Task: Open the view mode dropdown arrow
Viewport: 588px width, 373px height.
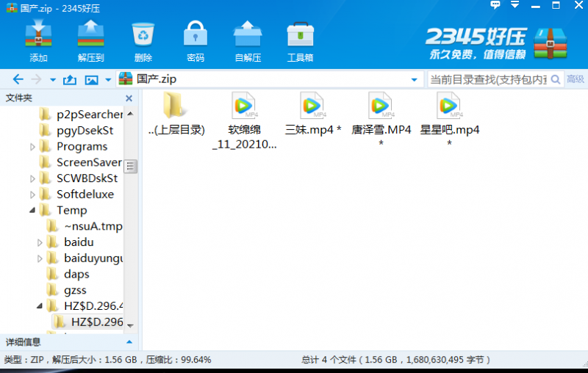Action: click(108, 79)
